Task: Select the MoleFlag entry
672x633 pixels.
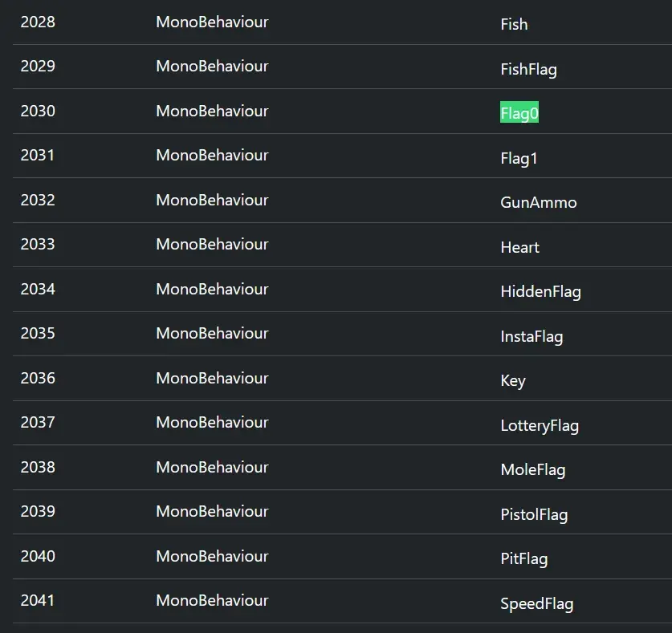Action: [x=532, y=469]
